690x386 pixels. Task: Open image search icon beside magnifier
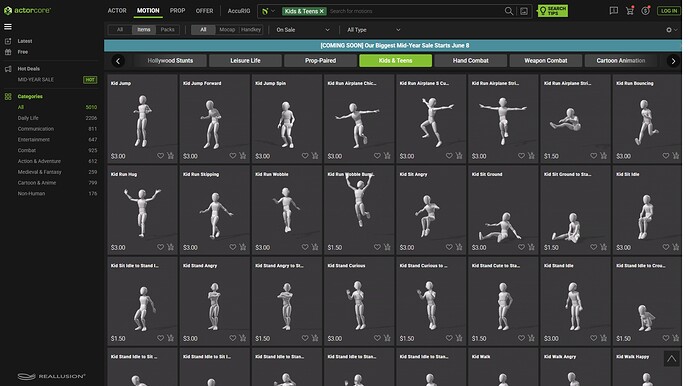[x=524, y=11]
